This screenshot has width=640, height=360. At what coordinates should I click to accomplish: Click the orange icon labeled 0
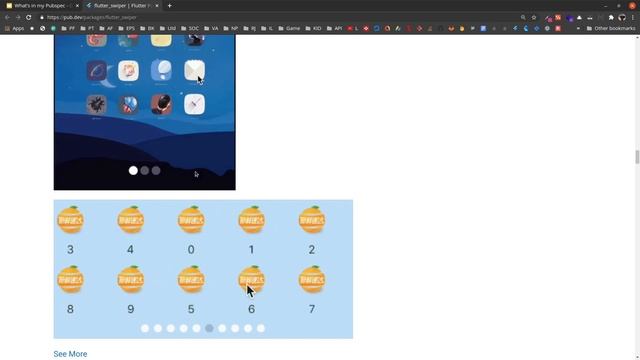(191, 220)
